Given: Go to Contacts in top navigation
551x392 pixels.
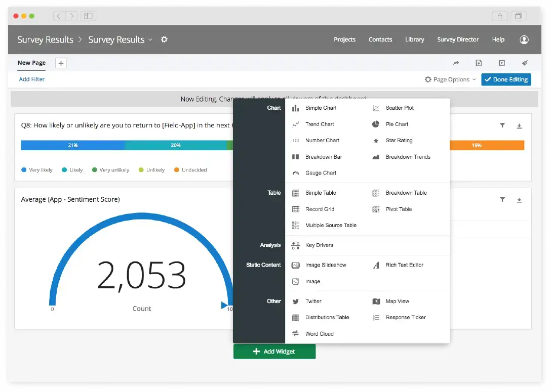Looking at the screenshot, I should [380, 39].
